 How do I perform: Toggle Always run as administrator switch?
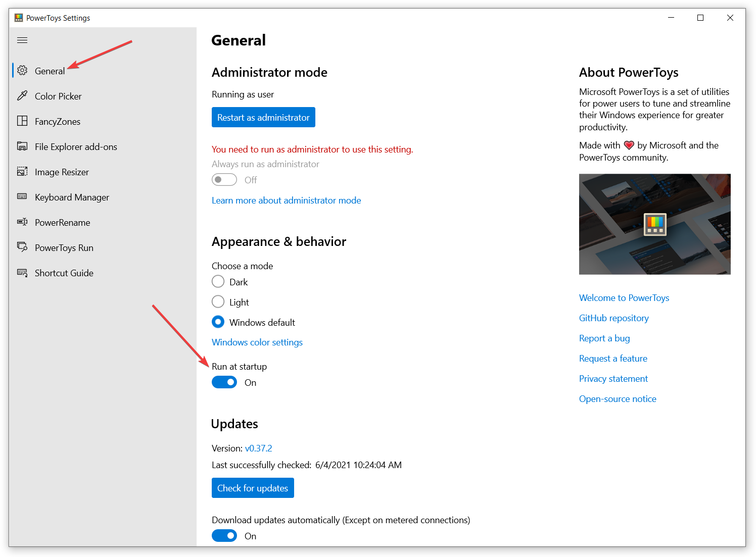(x=224, y=180)
